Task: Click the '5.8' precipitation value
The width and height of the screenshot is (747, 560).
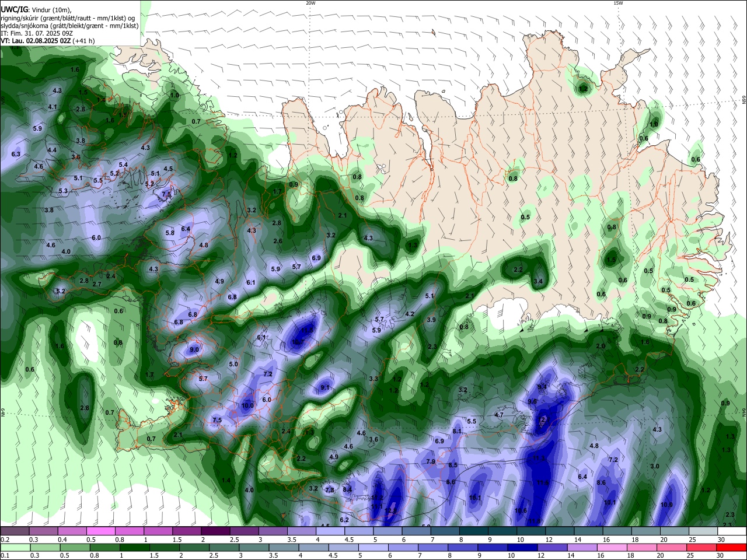Action: [x=170, y=233]
